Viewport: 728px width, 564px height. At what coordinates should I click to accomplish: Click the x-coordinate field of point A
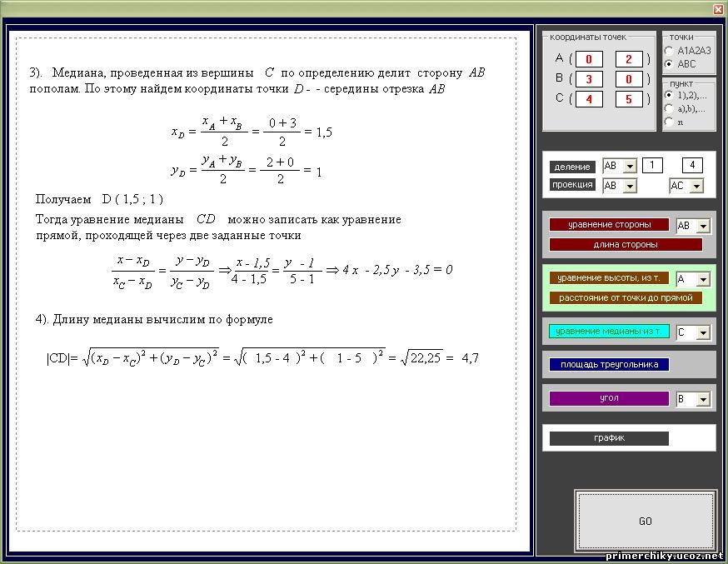(588, 59)
